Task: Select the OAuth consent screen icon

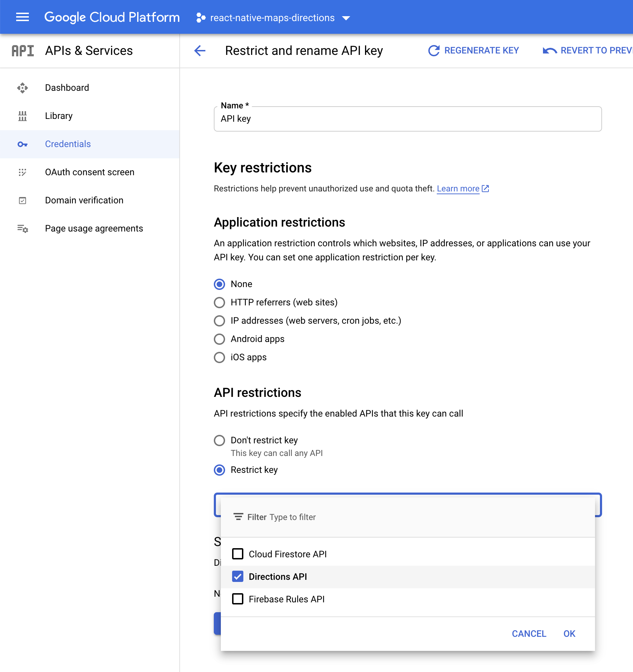Action: [22, 172]
